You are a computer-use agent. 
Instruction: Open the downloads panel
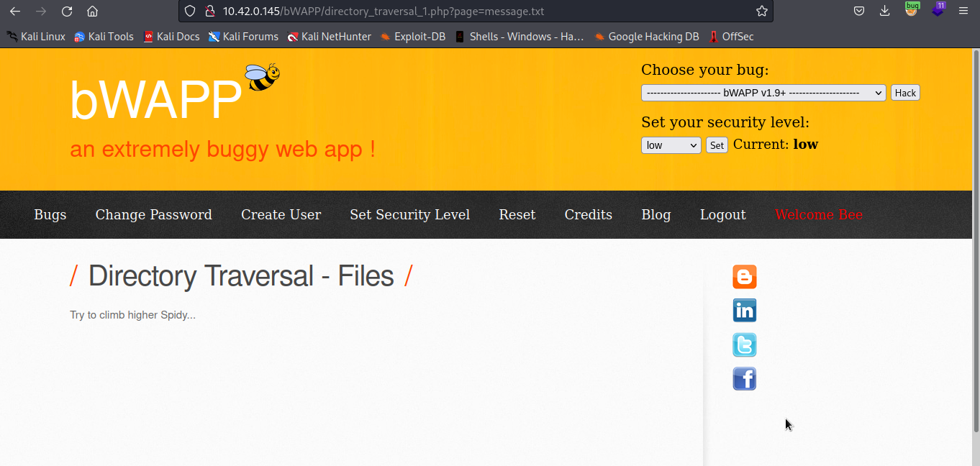tap(885, 12)
